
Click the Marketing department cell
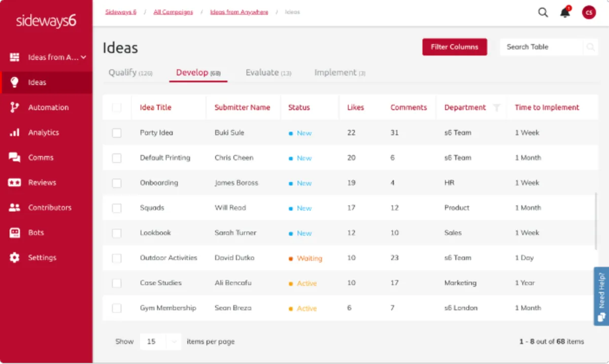[460, 283]
